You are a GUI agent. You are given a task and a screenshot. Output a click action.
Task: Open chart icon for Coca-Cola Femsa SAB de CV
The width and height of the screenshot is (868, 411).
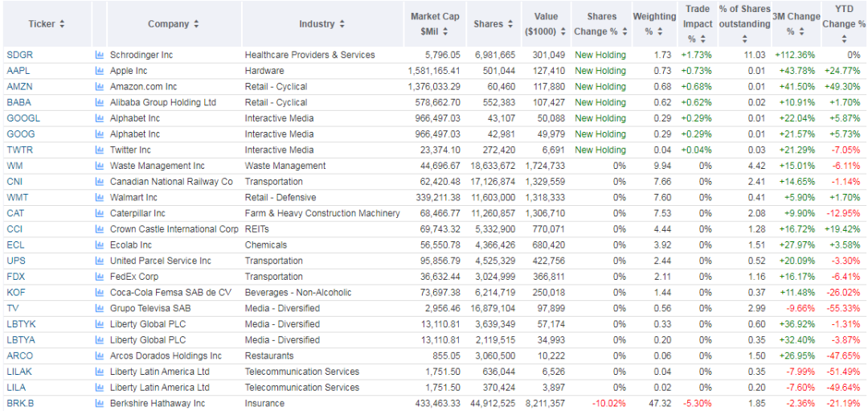click(x=100, y=293)
